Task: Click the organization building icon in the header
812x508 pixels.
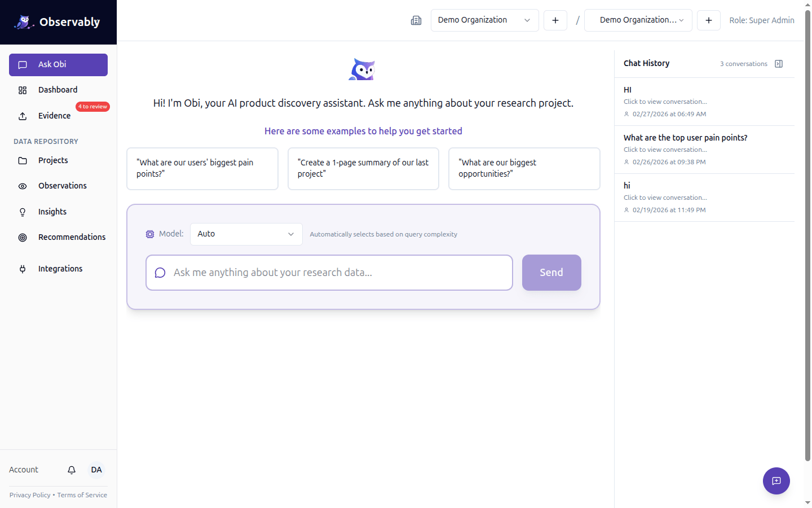Action: click(416, 20)
